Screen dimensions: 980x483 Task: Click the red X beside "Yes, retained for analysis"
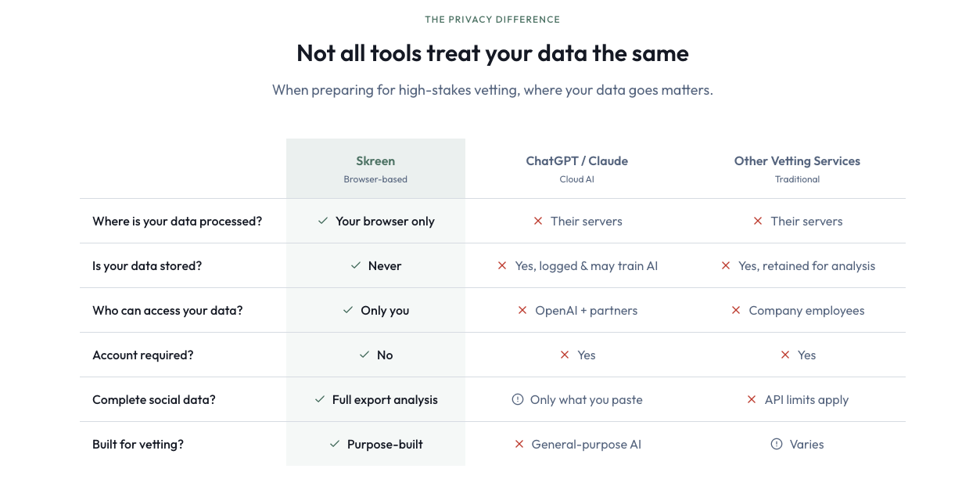[x=726, y=266]
